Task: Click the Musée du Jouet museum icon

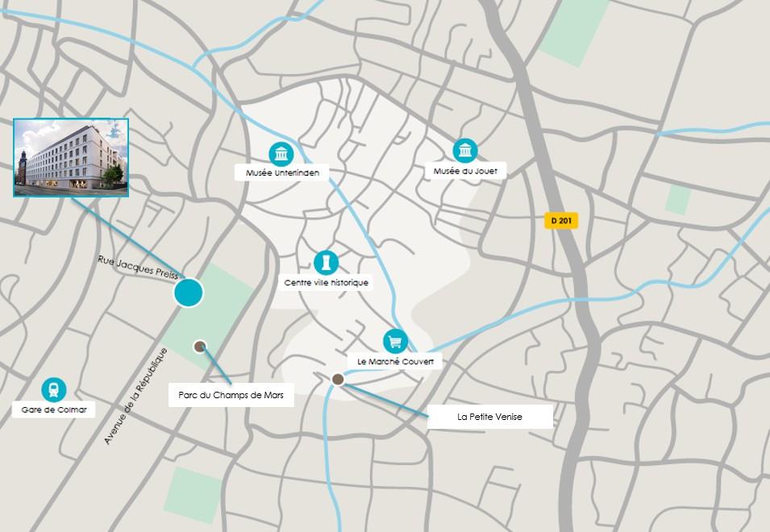Action: pos(465,151)
